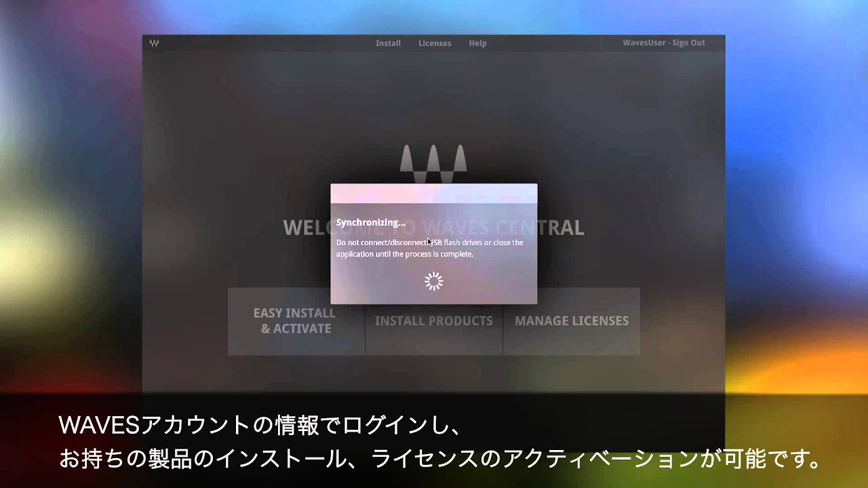Click Install Products button
This screenshot has width=868, height=488.
pos(434,321)
